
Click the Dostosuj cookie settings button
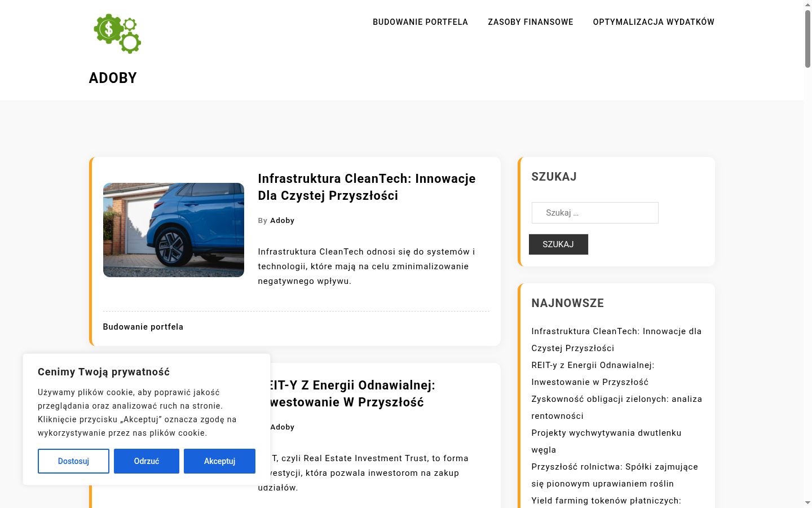pyautogui.click(x=73, y=461)
